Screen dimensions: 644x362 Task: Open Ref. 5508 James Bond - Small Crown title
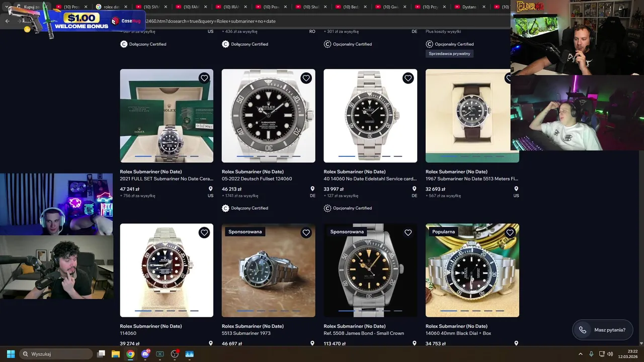(364, 333)
